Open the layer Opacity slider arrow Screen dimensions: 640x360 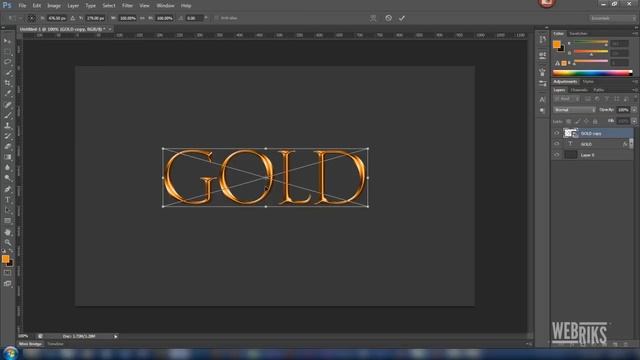click(634, 110)
